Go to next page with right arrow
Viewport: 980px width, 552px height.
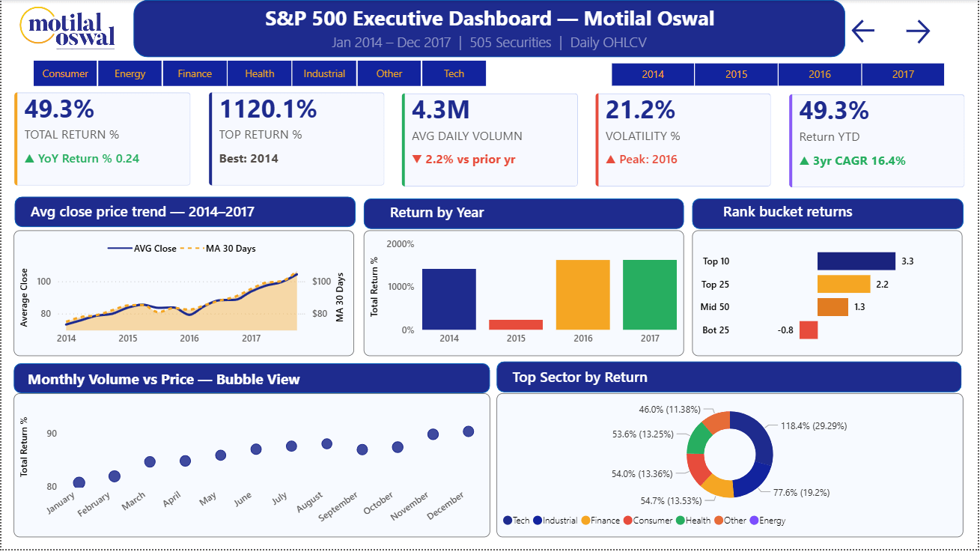(x=918, y=31)
